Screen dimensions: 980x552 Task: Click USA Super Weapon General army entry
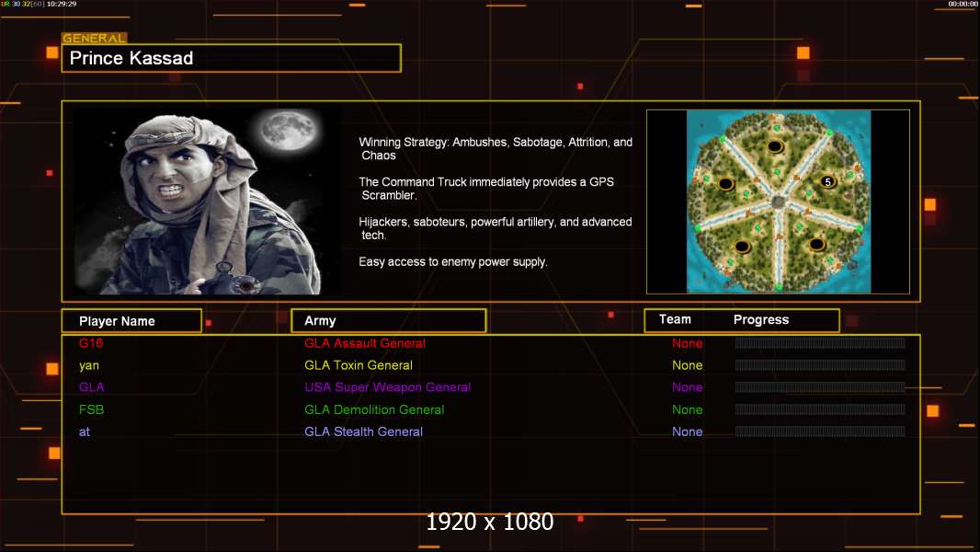point(388,387)
